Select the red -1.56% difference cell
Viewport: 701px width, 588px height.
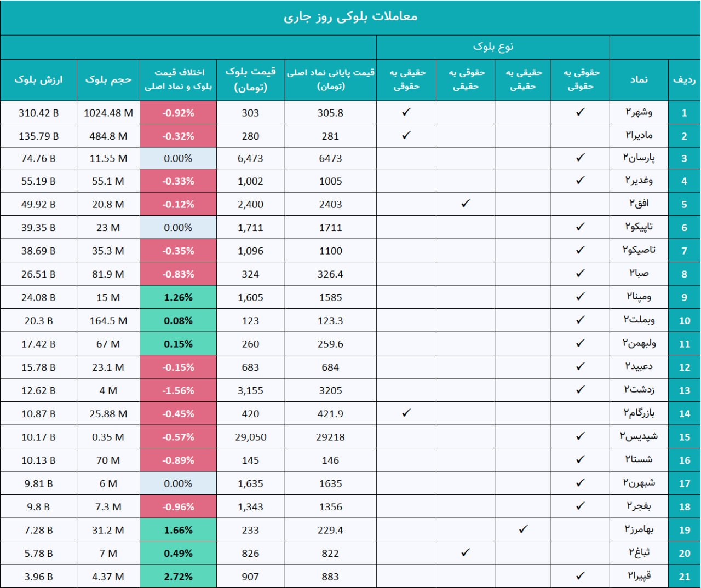tap(178, 390)
